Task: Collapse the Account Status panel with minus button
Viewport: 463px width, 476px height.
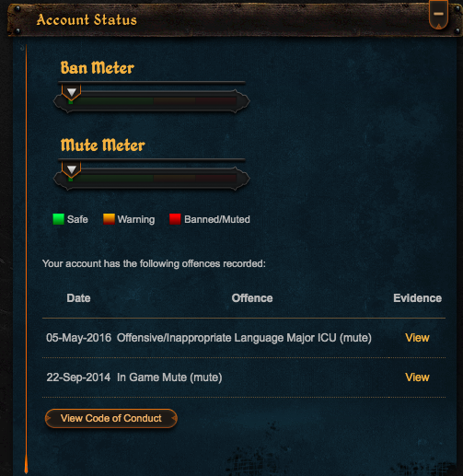Action: (x=438, y=15)
